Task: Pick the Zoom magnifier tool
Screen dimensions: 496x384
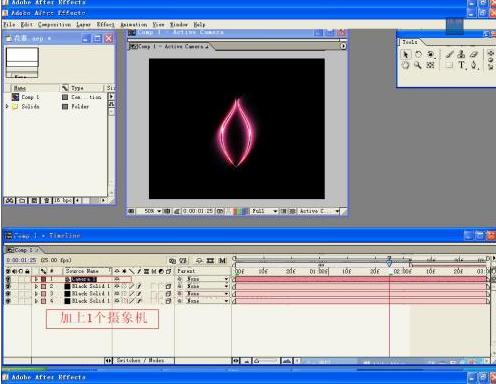Action: click(x=418, y=65)
